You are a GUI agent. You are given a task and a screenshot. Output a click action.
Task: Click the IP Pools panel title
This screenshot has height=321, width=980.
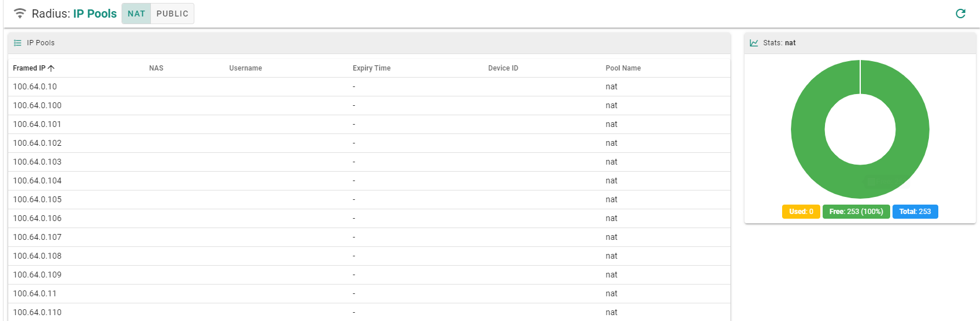41,43
